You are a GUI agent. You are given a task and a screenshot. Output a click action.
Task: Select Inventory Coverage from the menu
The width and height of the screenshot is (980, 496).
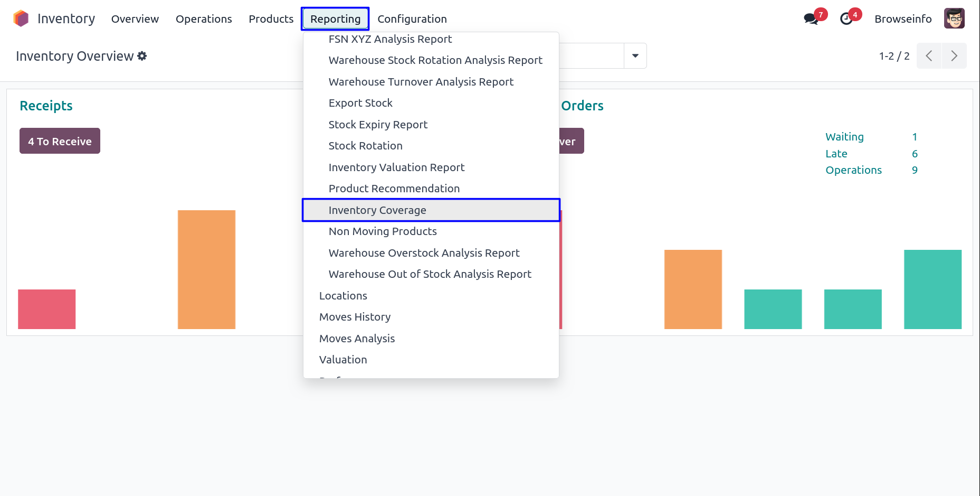tap(377, 210)
